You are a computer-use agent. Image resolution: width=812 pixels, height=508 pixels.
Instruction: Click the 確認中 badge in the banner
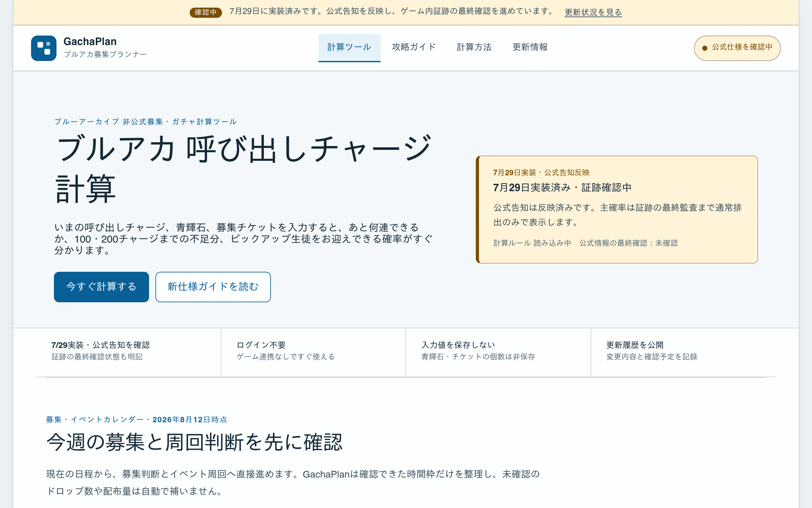(x=206, y=12)
